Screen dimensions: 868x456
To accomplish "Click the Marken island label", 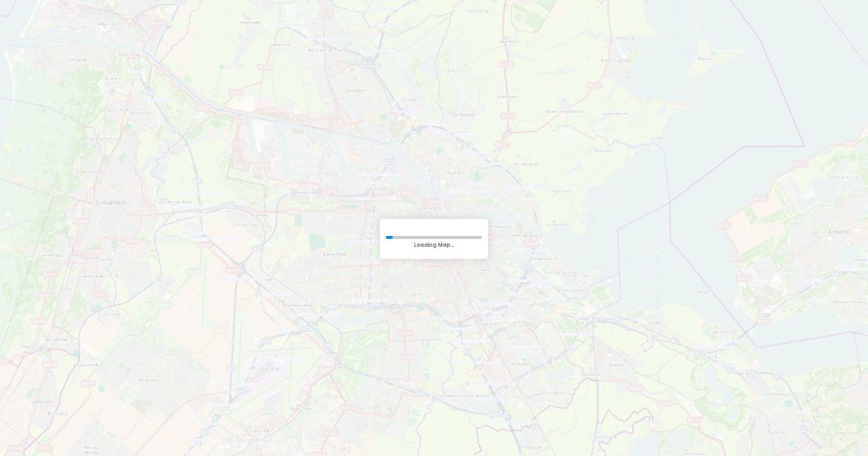I will click(705, 59).
